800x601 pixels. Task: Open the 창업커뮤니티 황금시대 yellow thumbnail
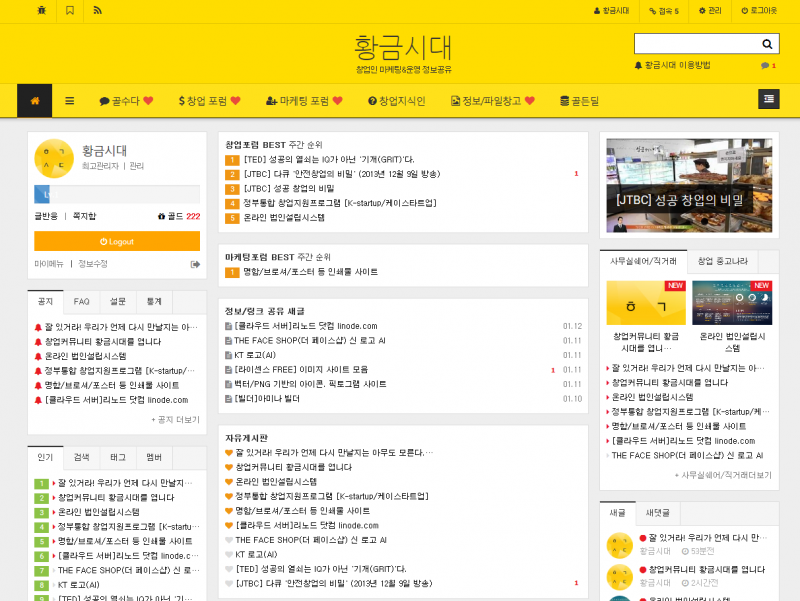point(646,303)
